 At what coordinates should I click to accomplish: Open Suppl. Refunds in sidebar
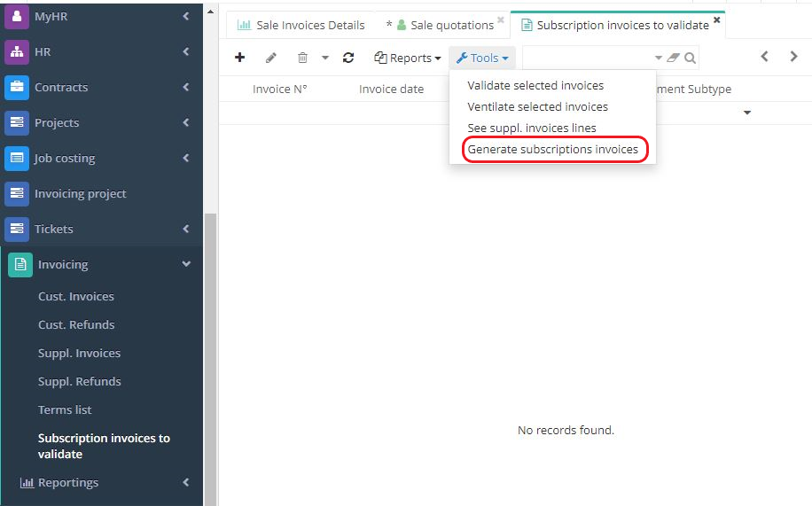80,382
